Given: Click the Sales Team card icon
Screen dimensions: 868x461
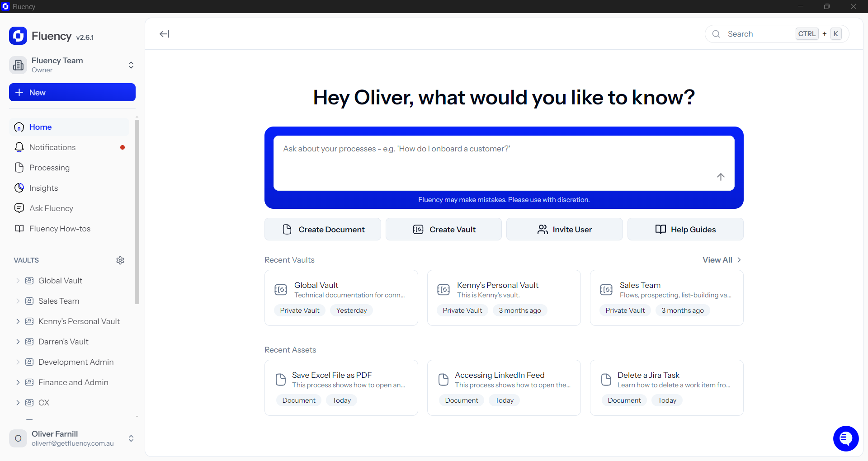Looking at the screenshot, I should tap(606, 290).
